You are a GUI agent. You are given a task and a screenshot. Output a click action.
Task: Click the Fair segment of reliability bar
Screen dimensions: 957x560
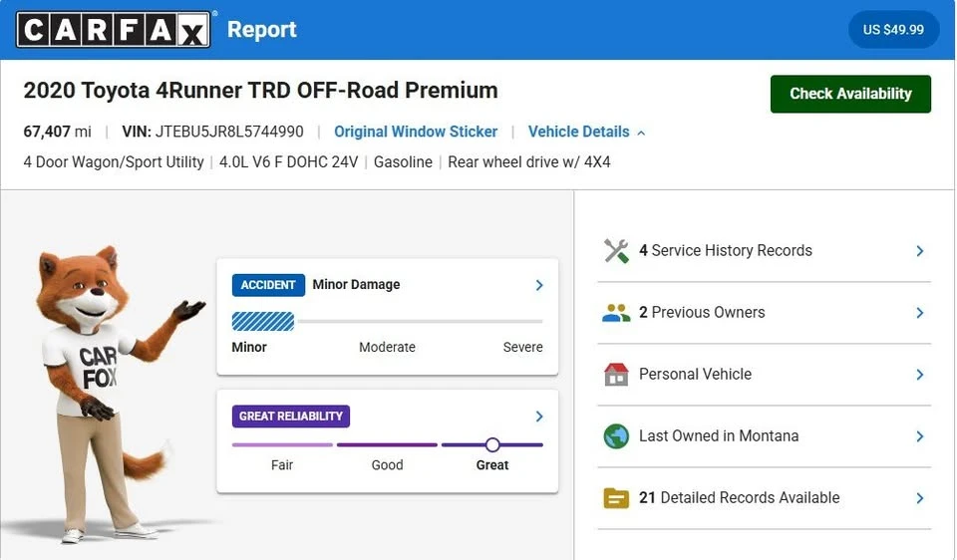click(x=282, y=444)
